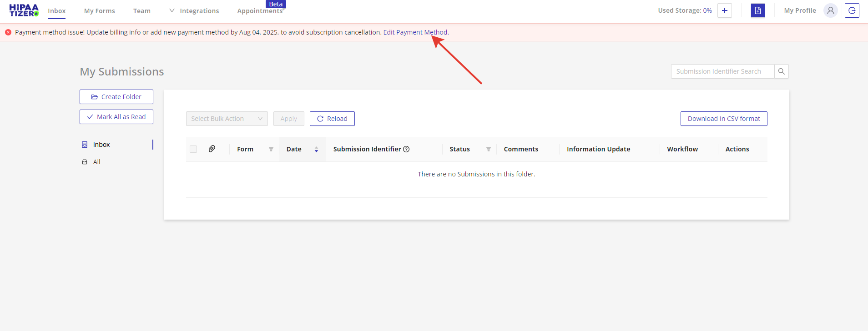Click the plus icon beside Used Storage
The height and width of the screenshot is (331, 868).
coord(725,10)
